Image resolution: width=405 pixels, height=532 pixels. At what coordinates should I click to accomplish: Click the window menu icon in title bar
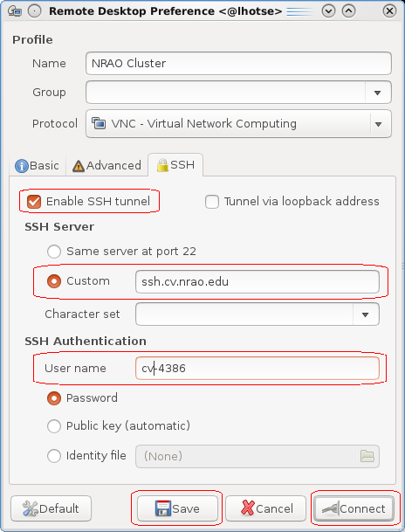[15, 11]
